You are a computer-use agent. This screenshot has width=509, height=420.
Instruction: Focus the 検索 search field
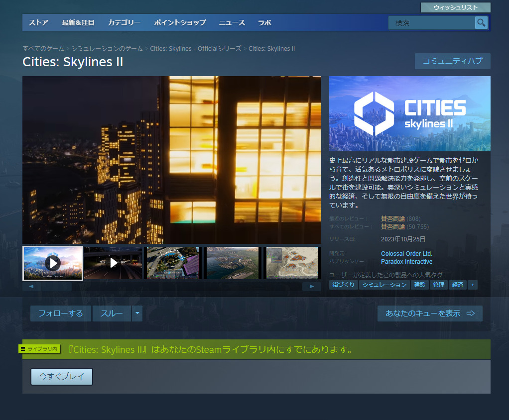point(432,23)
